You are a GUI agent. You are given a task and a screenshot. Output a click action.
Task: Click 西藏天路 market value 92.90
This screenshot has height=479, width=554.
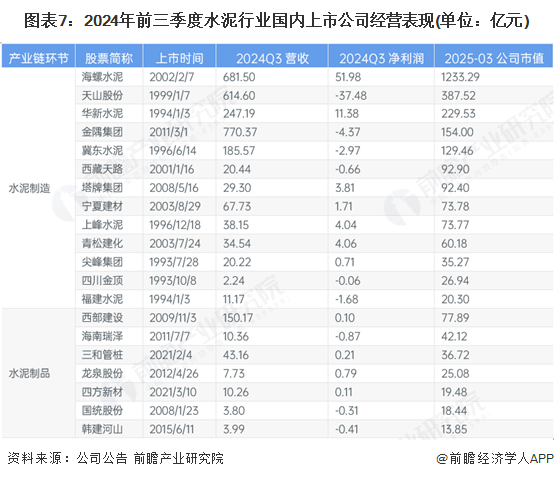pos(455,169)
